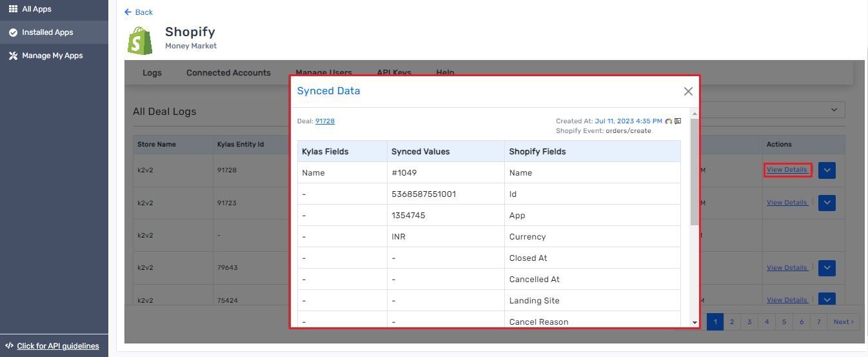Image resolution: width=868 pixels, height=357 pixels.
Task: Open deal link 91728
Action: pos(325,121)
